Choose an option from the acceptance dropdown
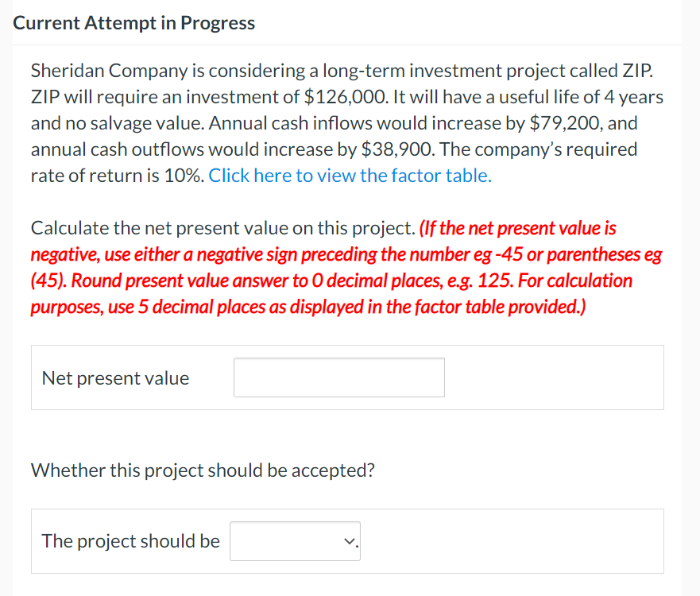Viewport: 700px width, 596px height. point(294,540)
